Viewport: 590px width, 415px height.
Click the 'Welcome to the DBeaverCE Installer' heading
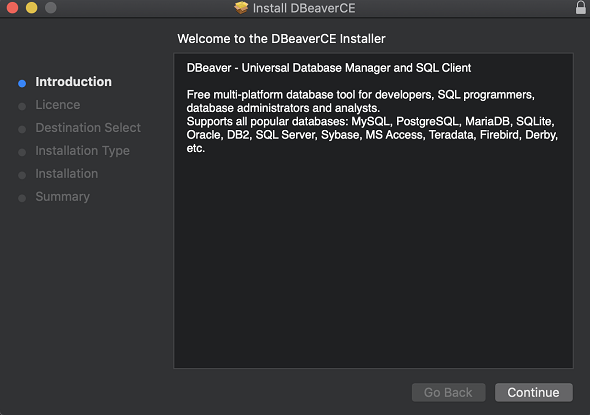(x=281, y=38)
